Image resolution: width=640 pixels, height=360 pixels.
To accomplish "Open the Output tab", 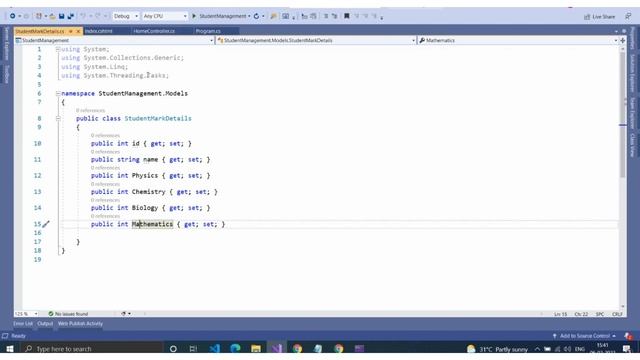I will (x=45, y=324).
